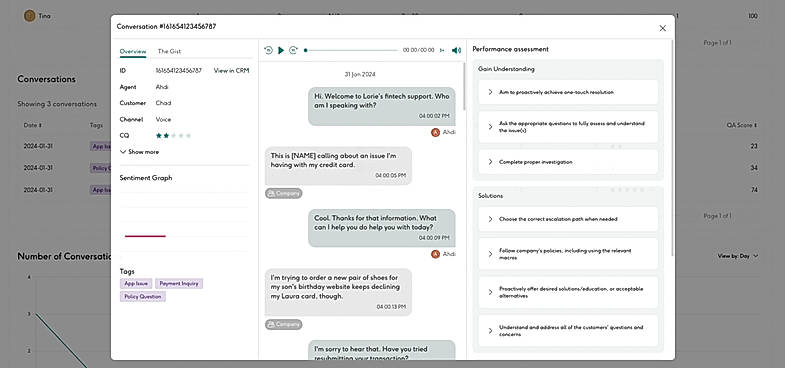Expand 'Ask the appropriate questions' criterion
This screenshot has height=368, width=785.
point(568,127)
